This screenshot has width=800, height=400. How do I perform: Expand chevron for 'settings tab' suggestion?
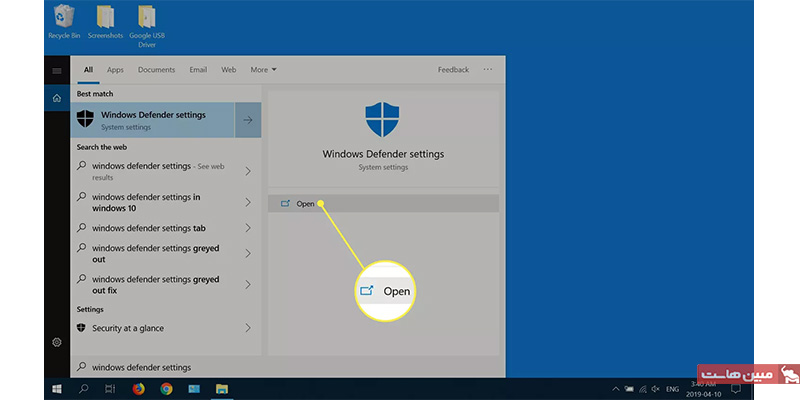click(x=248, y=228)
